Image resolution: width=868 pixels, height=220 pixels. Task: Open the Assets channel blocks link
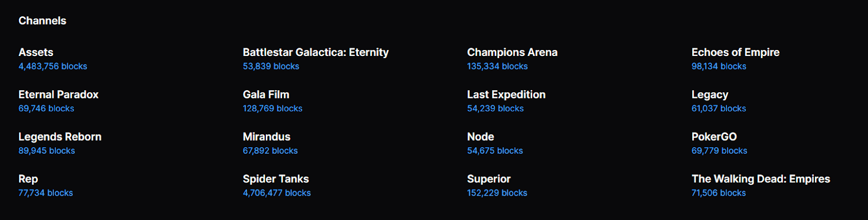pyautogui.click(x=53, y=66)
